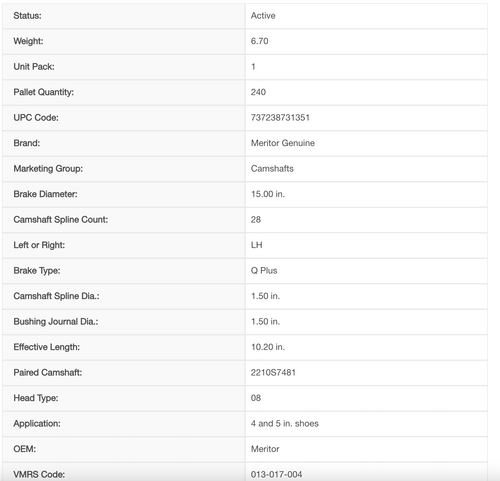Click the Meritor Genuine brand value
The image size is (500, 481).
(283, 143)
